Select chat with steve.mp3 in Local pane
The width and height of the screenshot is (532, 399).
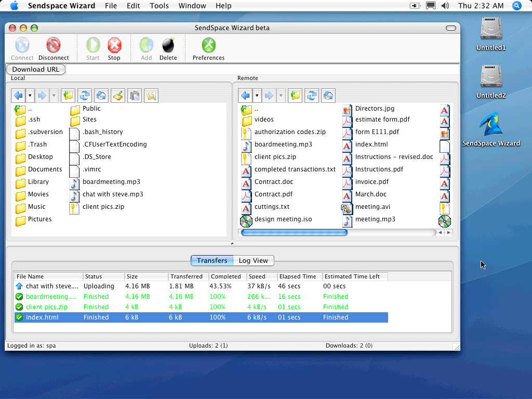(107, 194)
